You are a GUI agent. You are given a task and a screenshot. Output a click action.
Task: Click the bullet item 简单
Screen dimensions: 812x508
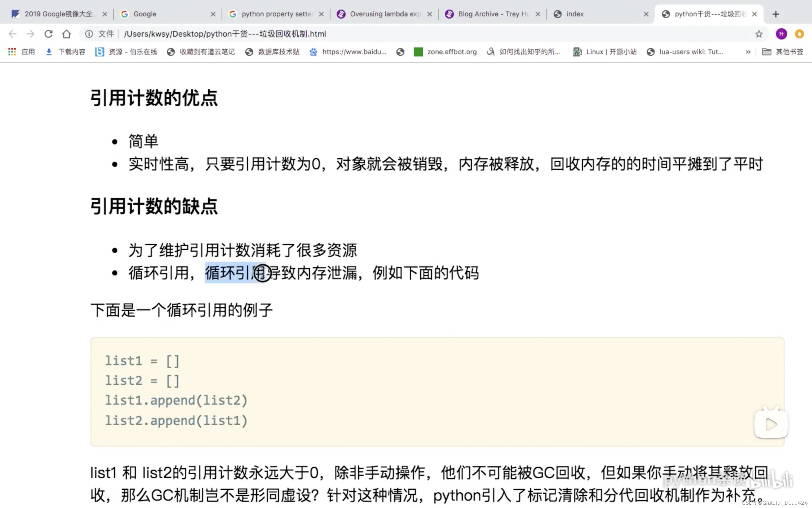tap(143, 141)
